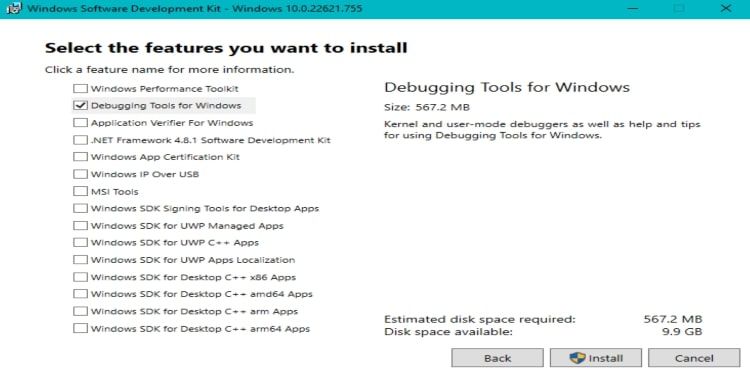
Task: Select Windows SDK for UWP Apps Localization name
Action: 193,260
